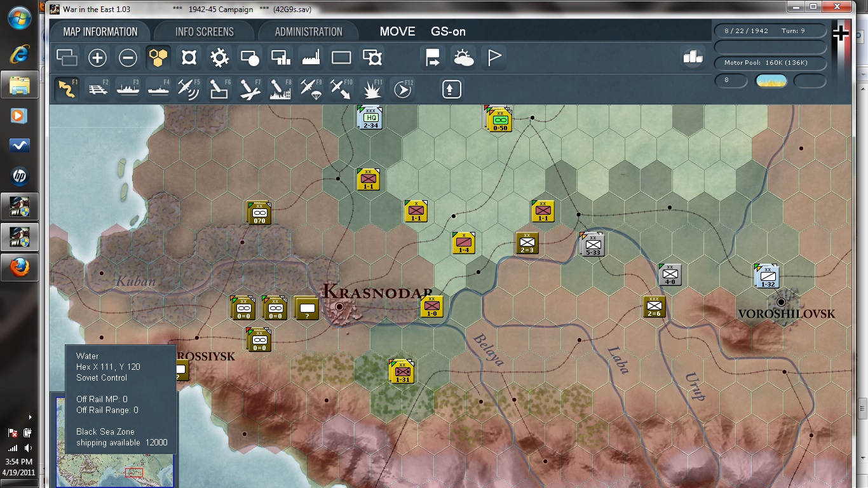Select the F9 air transport parachute icon
Screen dimensions: 868x488
311,89
